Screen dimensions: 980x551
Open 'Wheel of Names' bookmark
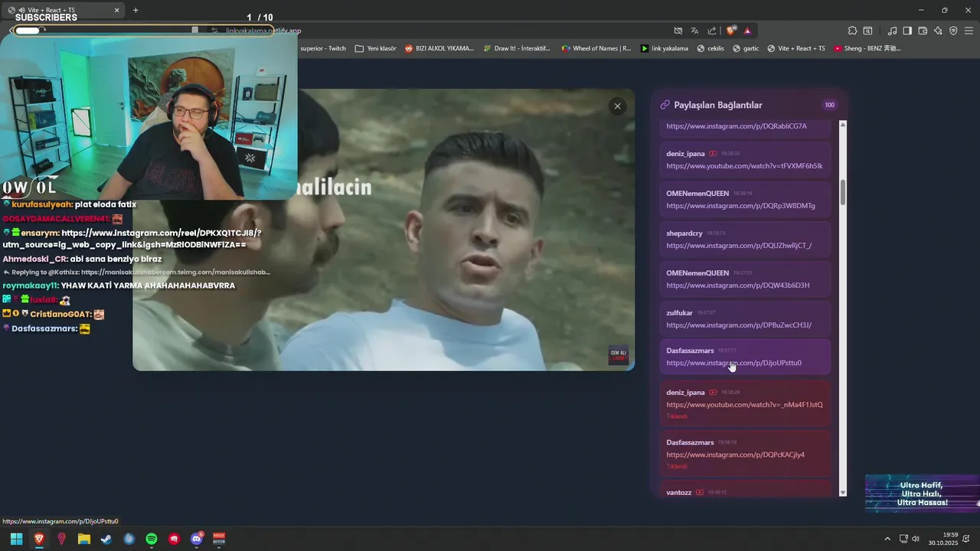point(596,48)
